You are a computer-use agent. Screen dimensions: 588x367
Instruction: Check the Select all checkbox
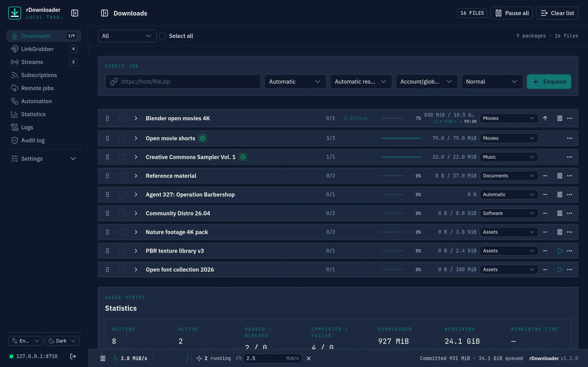point(163,36)
